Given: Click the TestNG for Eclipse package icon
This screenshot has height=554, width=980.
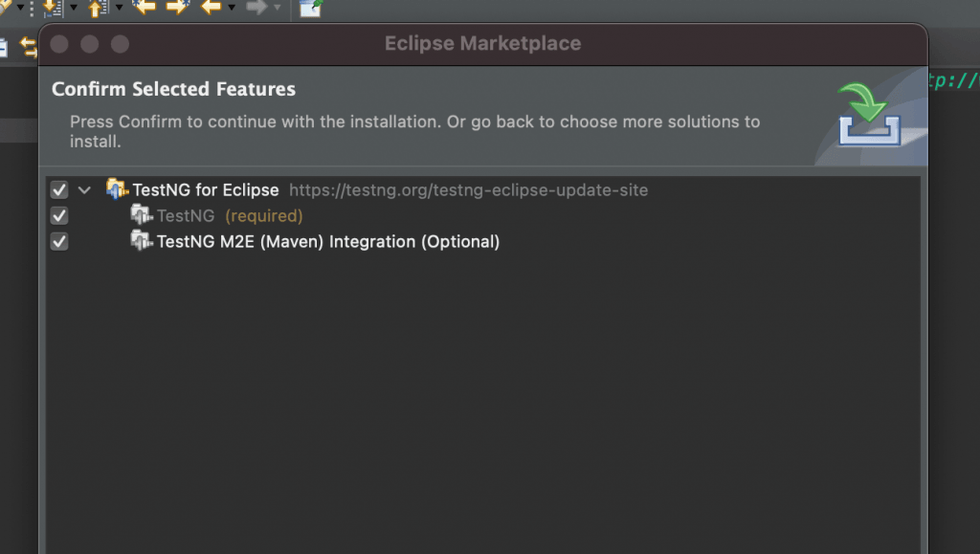Looking at the screenshot, I should tap(117, 188).
